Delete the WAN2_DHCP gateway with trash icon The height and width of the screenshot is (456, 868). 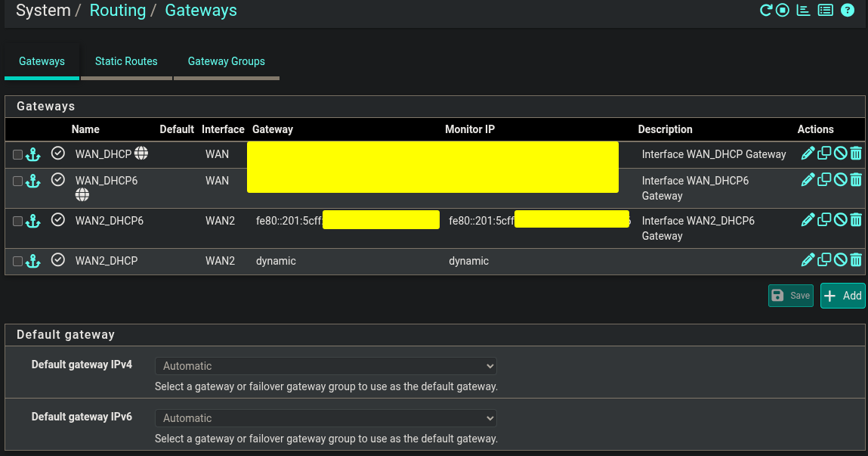[x=856, y=260]
